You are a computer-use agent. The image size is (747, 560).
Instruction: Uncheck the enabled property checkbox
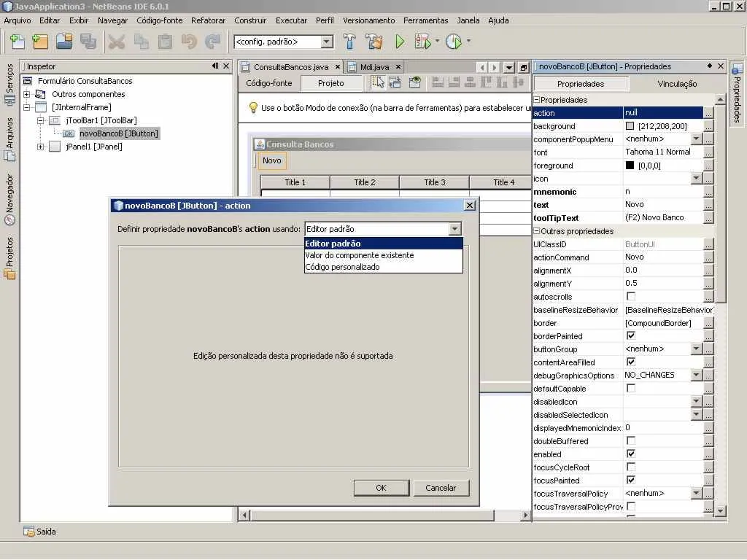click(631, 454)
